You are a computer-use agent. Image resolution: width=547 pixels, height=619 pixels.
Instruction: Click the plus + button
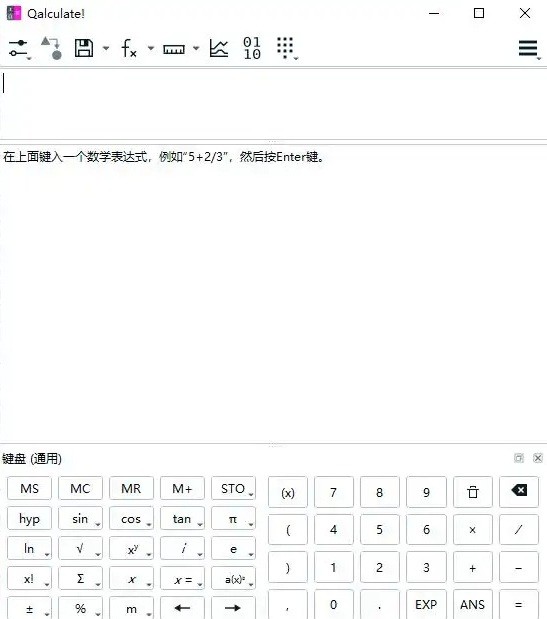point(473,567)
